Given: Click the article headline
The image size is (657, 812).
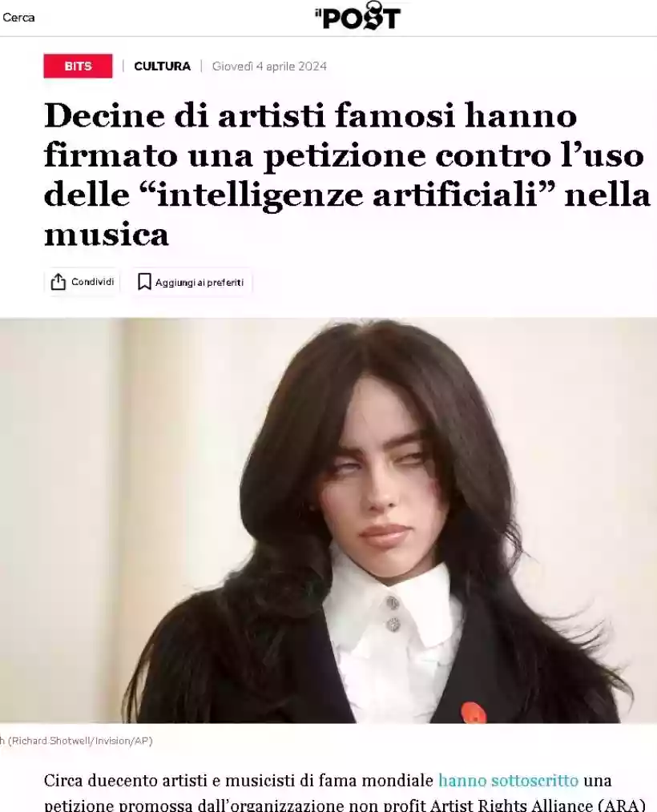Looking at the screenshot, I should coord(347,174).
